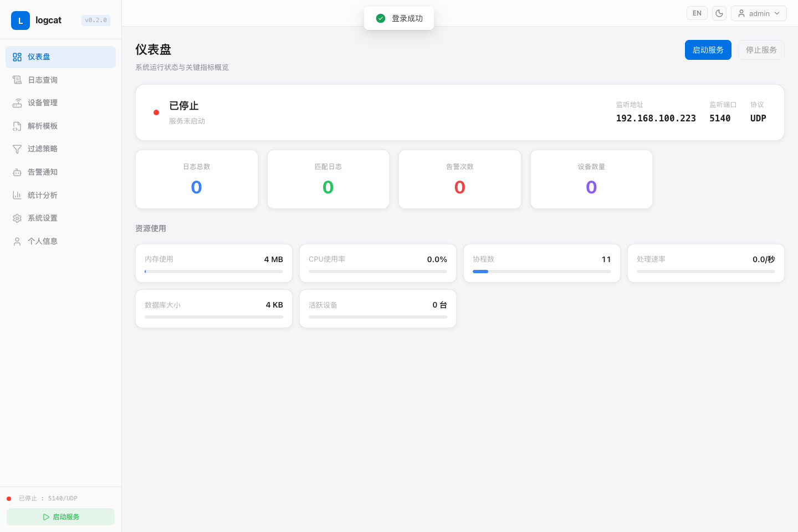This screenshot has height=532, width=798.
Task: Open 统计分析 menu item
Action: coord(60,195)
